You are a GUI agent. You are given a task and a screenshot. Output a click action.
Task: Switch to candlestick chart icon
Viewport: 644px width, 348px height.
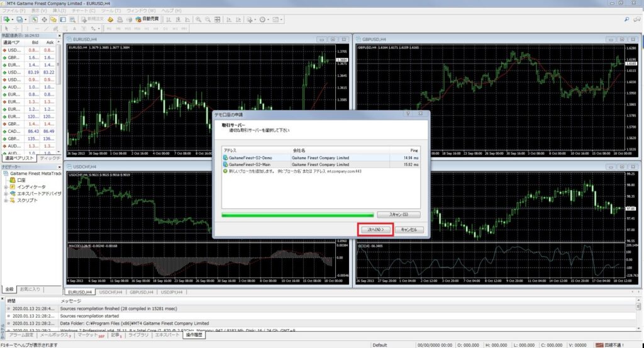point(178,20)
